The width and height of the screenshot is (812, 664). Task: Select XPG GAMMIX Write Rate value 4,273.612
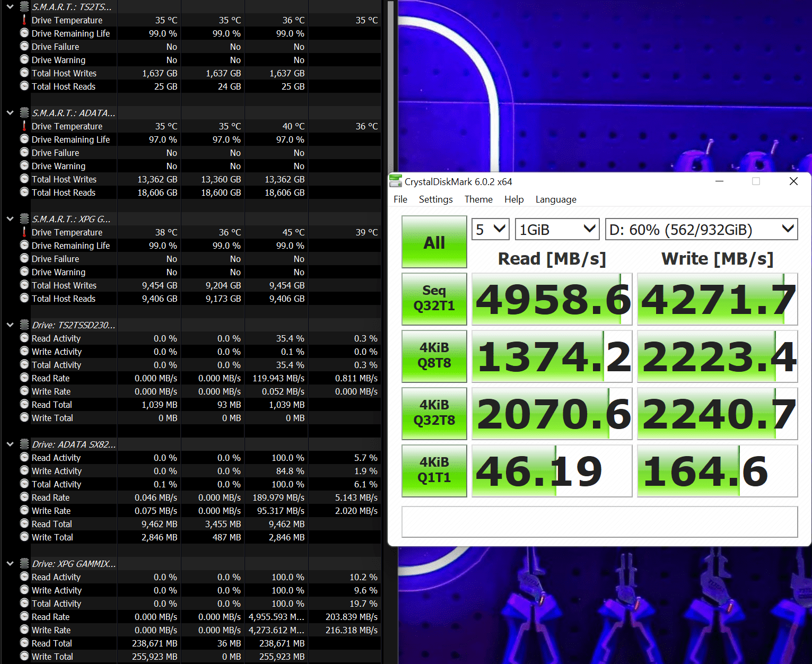point(276,630)
